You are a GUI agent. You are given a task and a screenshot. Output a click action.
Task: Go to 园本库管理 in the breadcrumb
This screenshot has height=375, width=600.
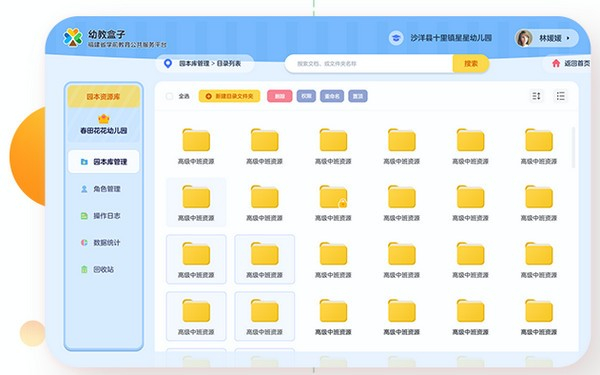tap(194, 64)
